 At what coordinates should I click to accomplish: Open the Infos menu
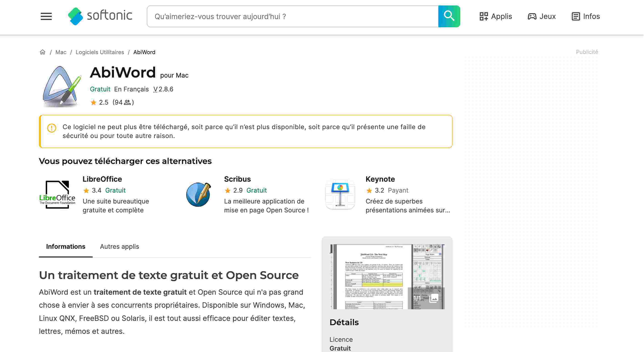point(586,16)
